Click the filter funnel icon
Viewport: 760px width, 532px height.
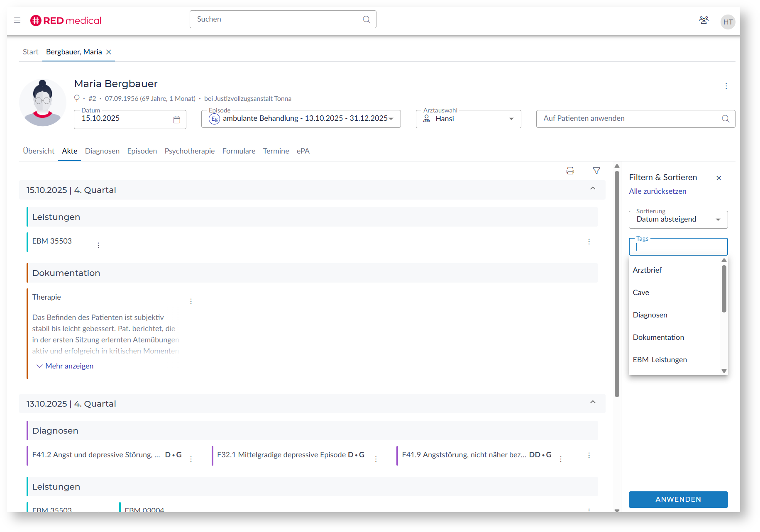(596, 171)
